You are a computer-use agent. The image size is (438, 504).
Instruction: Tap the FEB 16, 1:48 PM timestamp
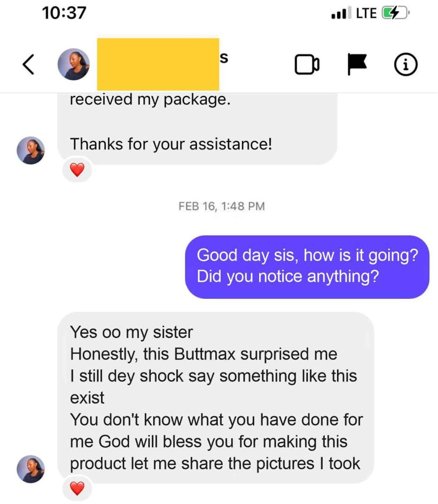(x=222, y=206)
